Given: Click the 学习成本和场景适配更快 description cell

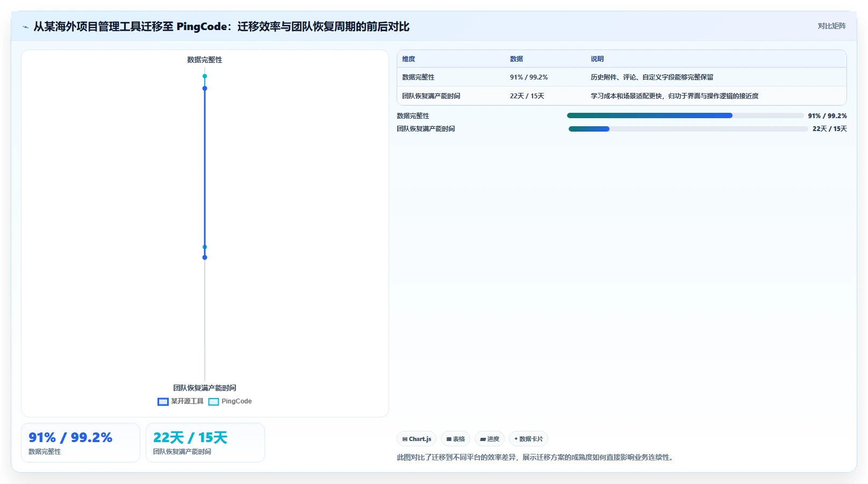Looking at the screenshot, I should point(675,96).
